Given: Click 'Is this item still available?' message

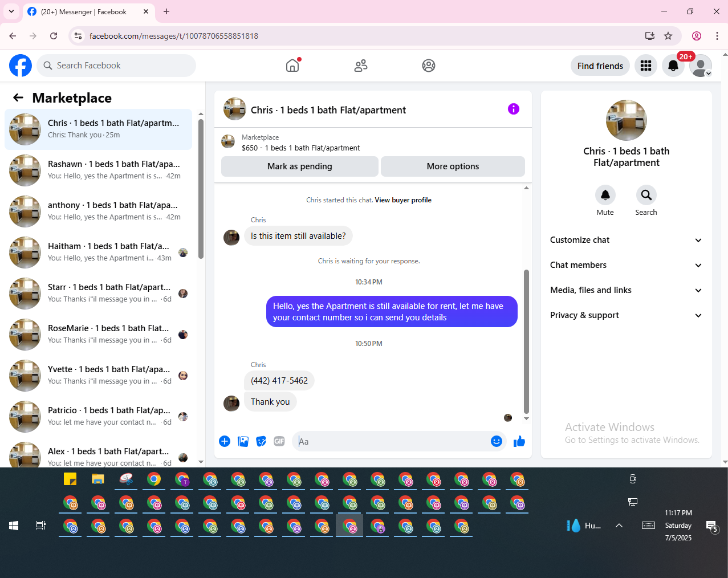Looking at the screenshot, I should point(298,236).
